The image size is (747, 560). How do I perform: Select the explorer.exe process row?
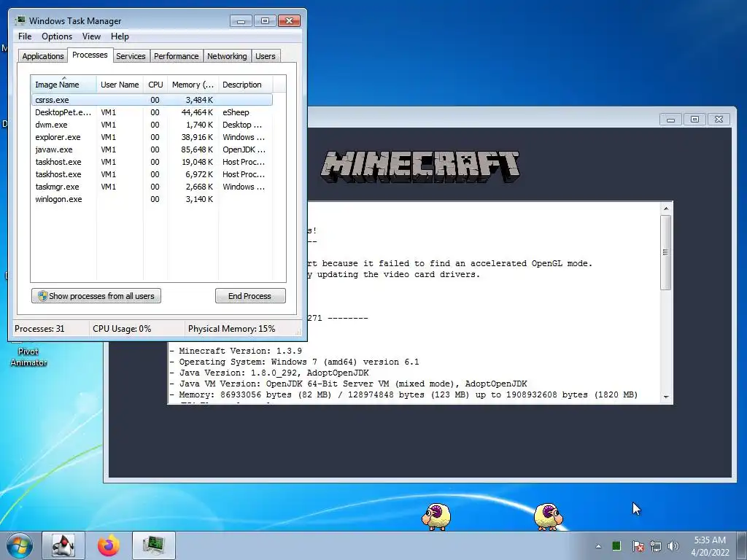[x=152, y=137]
